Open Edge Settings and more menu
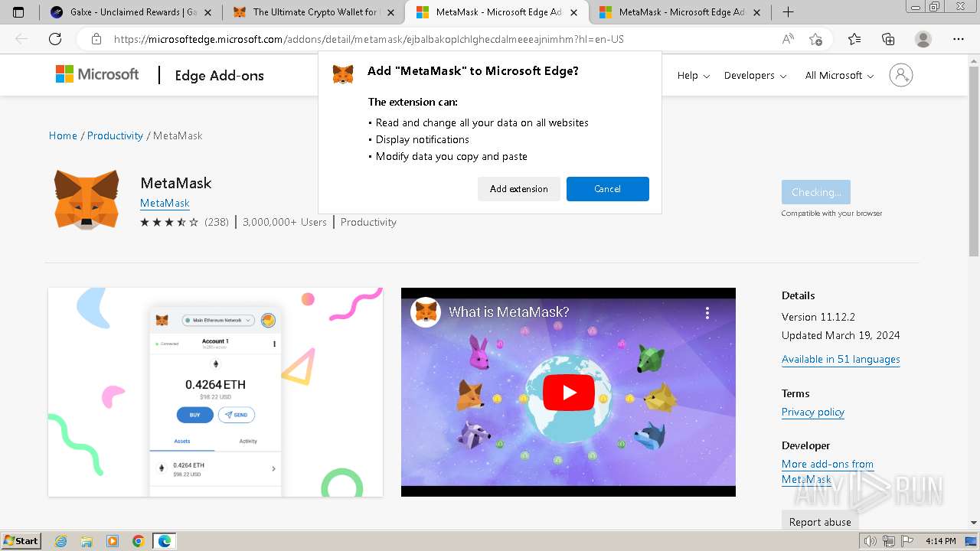This screenshot has height=551, width=980. pyautogui.click(x=959, y=39)
